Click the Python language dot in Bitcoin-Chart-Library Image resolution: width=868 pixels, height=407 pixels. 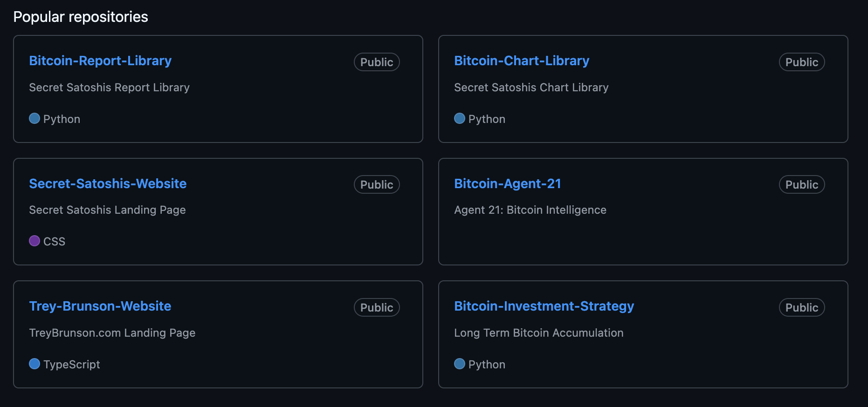(x=460, y=118)
